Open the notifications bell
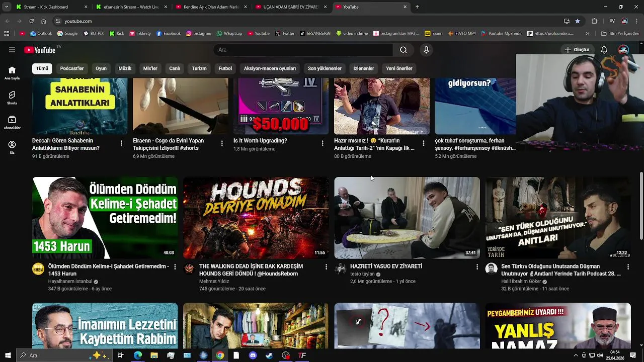The width and height of the screenshot is (644, 362). pos(604,50)
